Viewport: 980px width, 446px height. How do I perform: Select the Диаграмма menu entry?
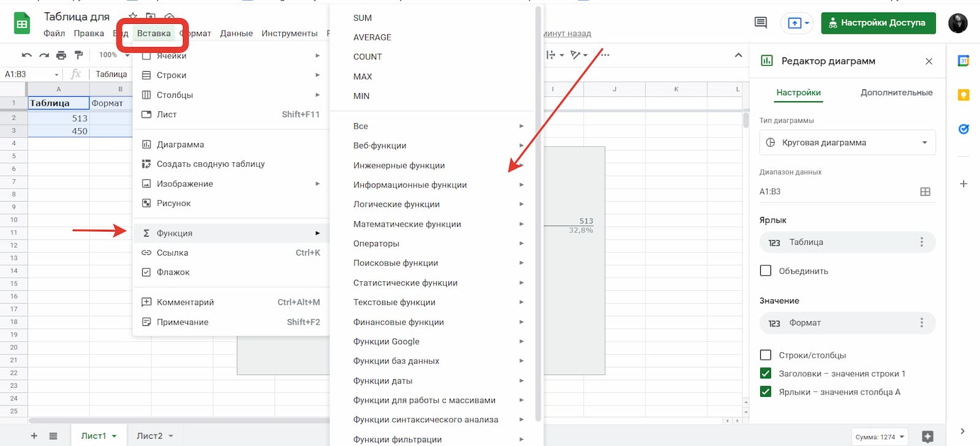(180, 145)
